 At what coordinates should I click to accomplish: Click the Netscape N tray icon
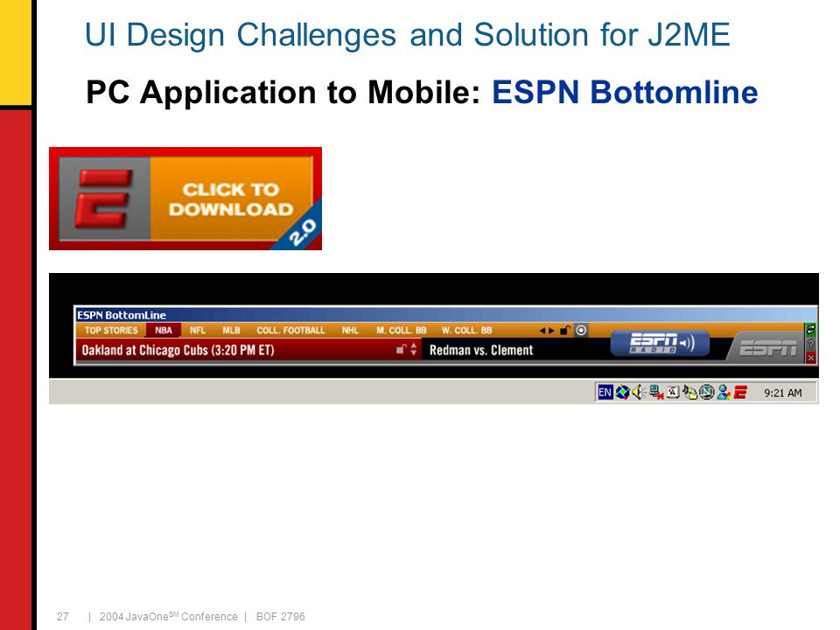point(707,393)
